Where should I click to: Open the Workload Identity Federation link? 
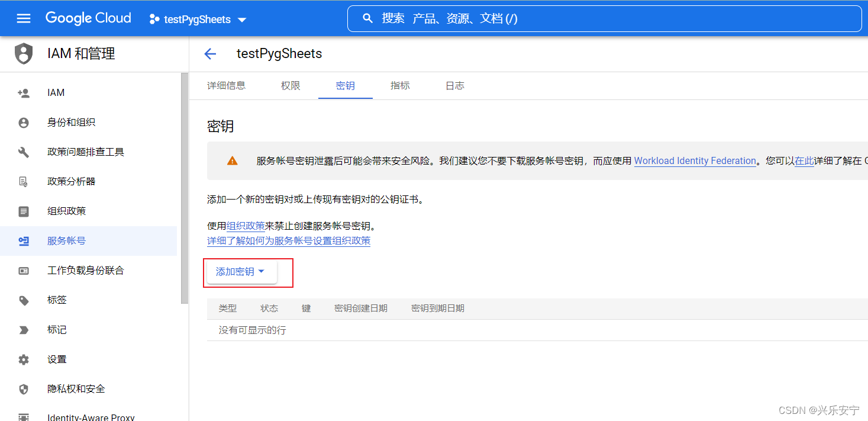coord(695,160)
